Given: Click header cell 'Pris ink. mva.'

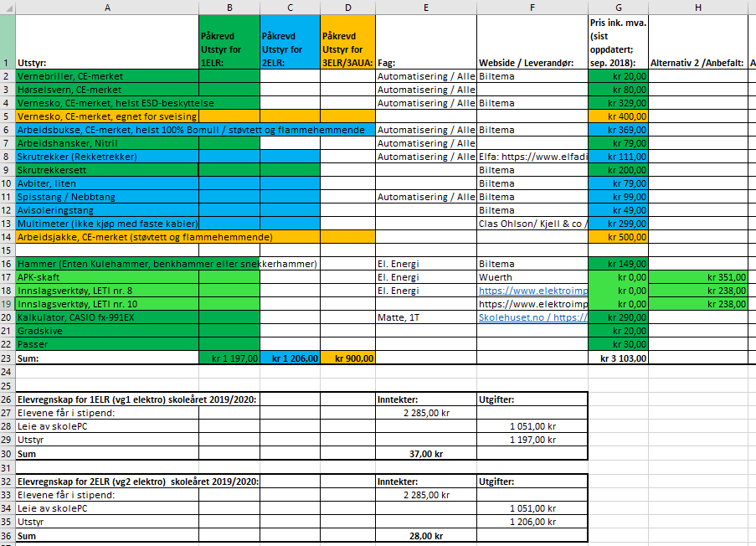Looking at the screenshot, I should pos(618,42).
